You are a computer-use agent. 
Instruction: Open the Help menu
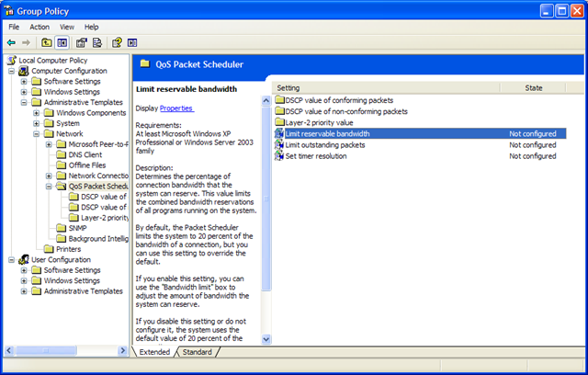91,27
